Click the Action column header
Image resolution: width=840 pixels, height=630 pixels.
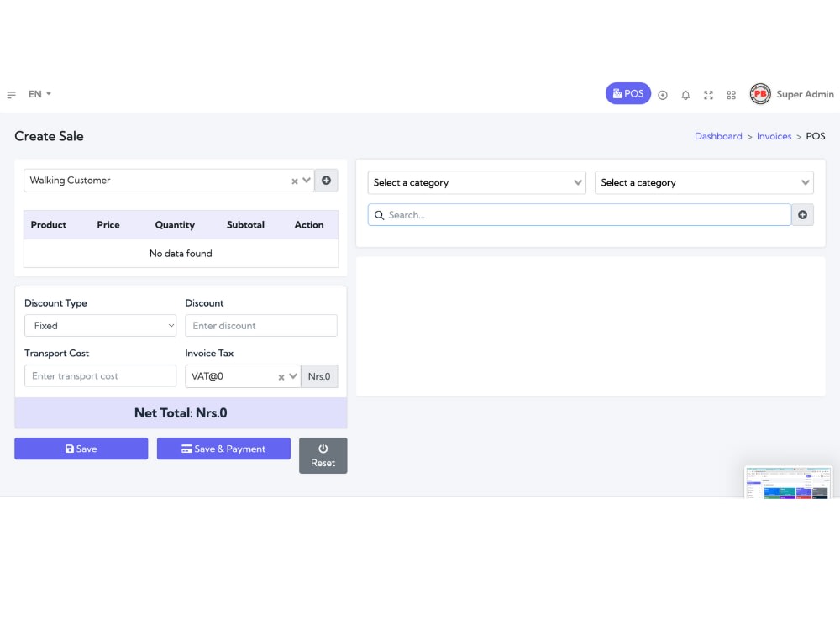point(309,225)
